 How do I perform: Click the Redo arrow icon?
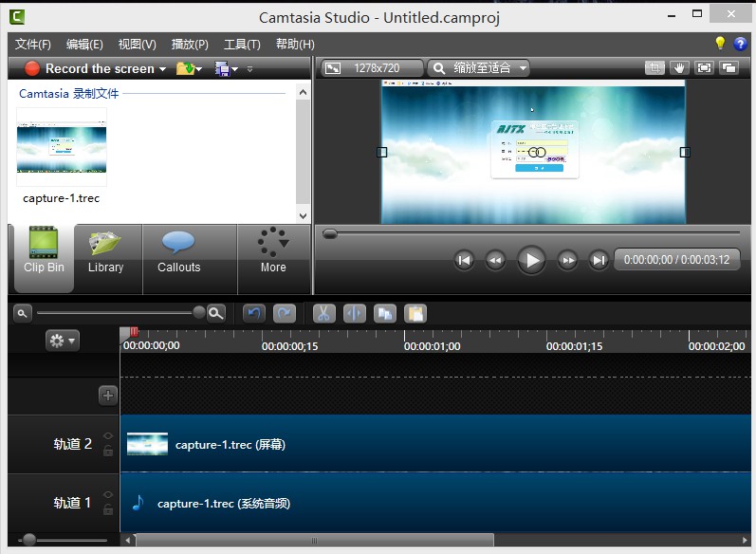pos(285,314)
